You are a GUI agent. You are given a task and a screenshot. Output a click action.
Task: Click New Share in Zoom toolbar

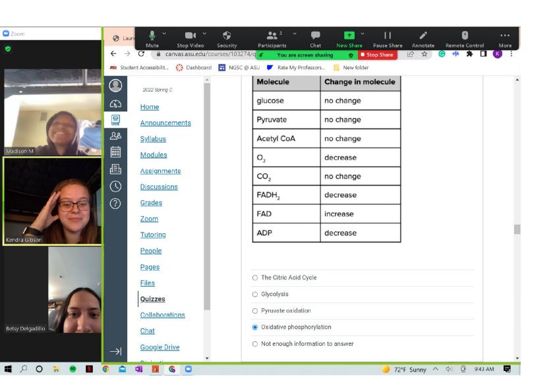pos(349,39)
